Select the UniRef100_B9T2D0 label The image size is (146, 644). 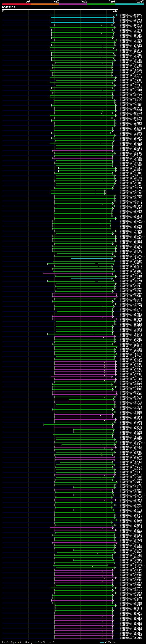[131, 35]
